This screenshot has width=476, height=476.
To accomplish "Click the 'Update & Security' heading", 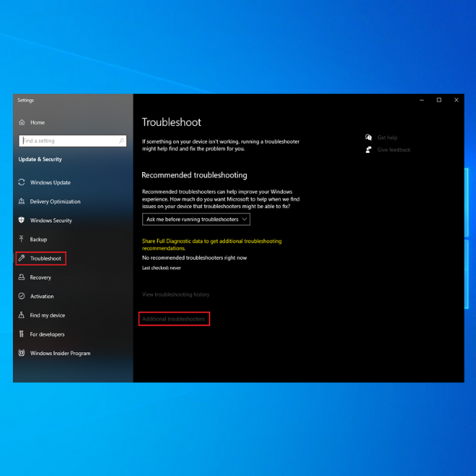I will click(x=40, y=159).
